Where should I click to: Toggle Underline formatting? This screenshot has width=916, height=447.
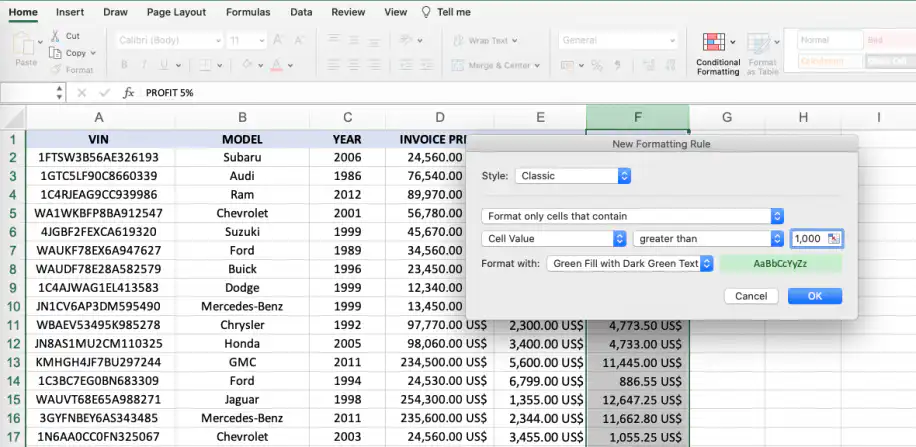pyautogui.click(x=163, y=65)
